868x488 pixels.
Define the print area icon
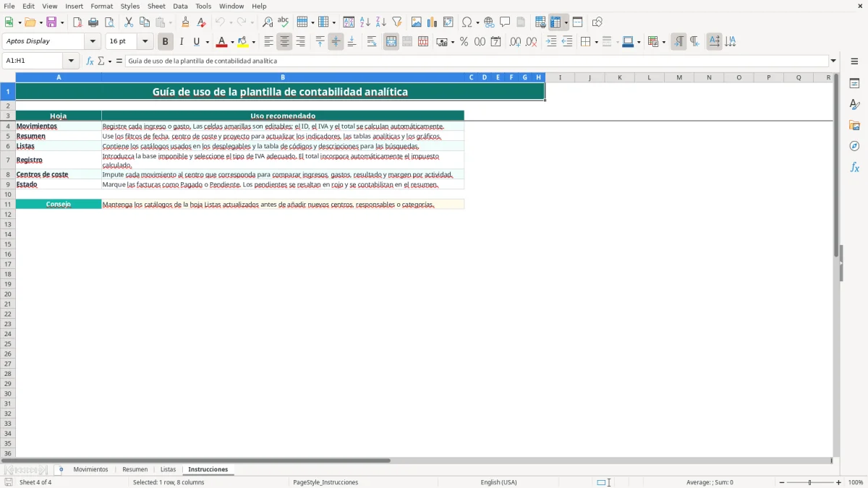point(540,22)
